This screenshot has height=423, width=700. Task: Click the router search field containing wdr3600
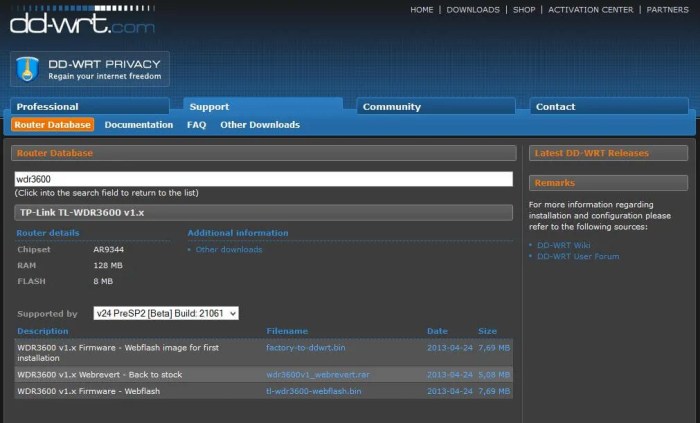(x=263, y=179)
